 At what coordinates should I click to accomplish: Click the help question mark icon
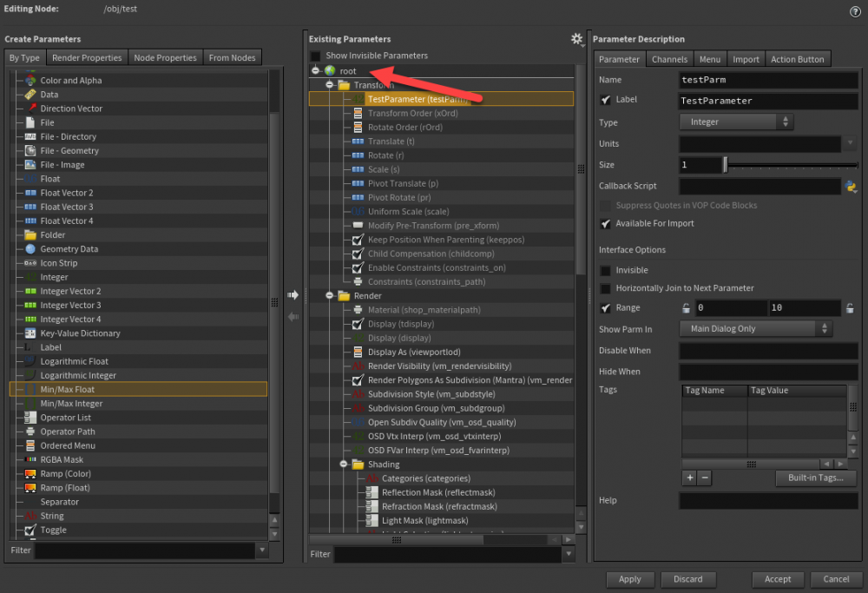855,10
